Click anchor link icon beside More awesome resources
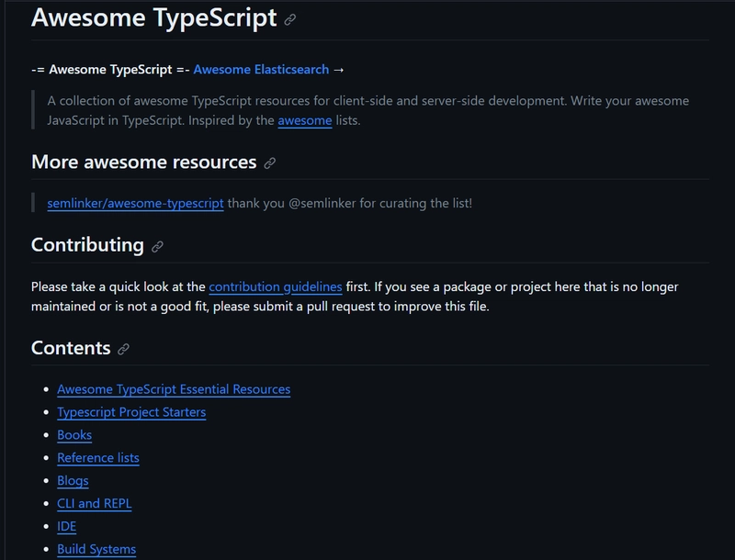This screenshot has width=735, height=560. coord(269,162)
